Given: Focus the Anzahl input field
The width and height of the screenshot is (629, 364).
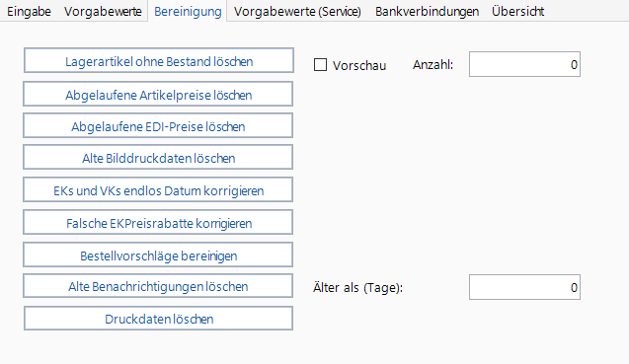Looking at the screenshot, I should (524, 64).
